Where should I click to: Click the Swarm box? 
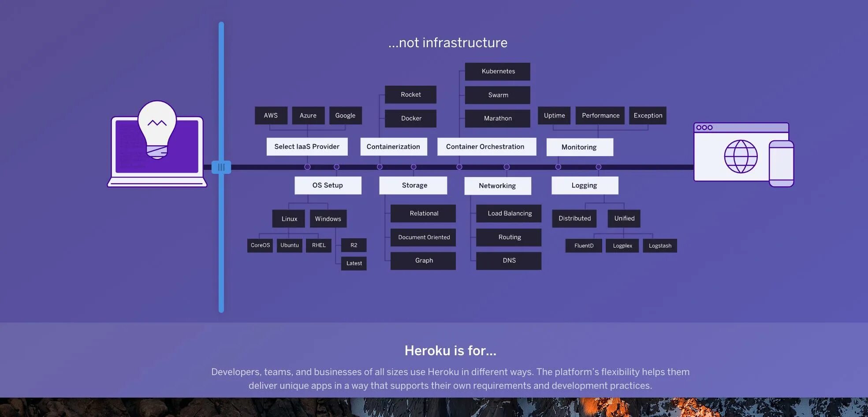(498, 95)
